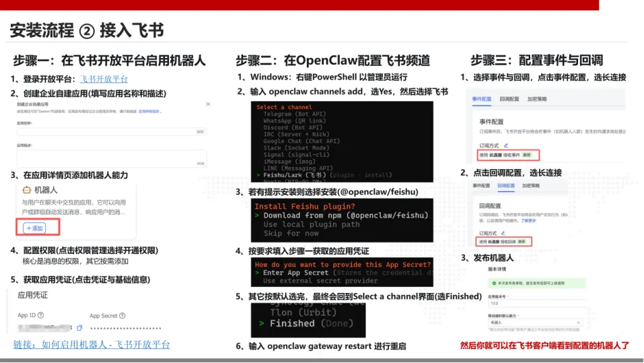Select "LINE (Messaging API)" channel line
The image size is (644, 363).
(298, 168)
